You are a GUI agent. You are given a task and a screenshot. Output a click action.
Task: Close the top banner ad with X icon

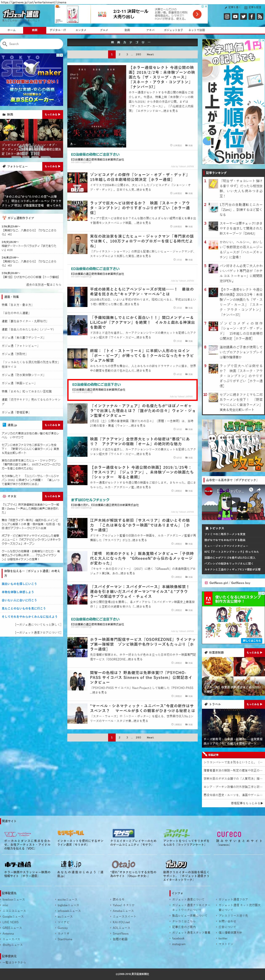click(x=206, y=7)
